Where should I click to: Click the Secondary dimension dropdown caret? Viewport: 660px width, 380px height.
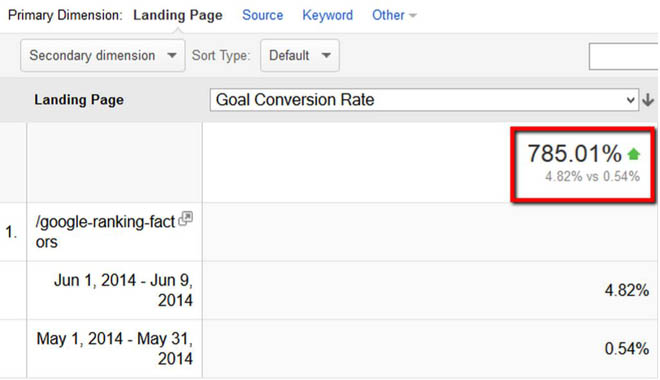(x=172, y=55)
